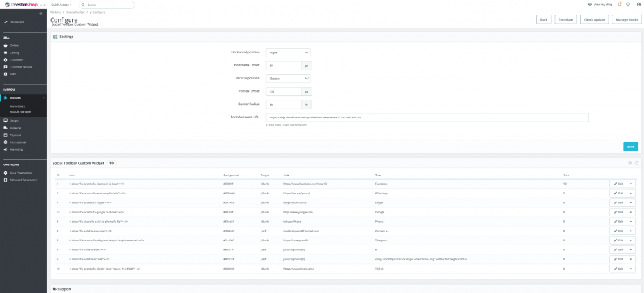Save the settings
644x293 pixels.
pos(630,147)
